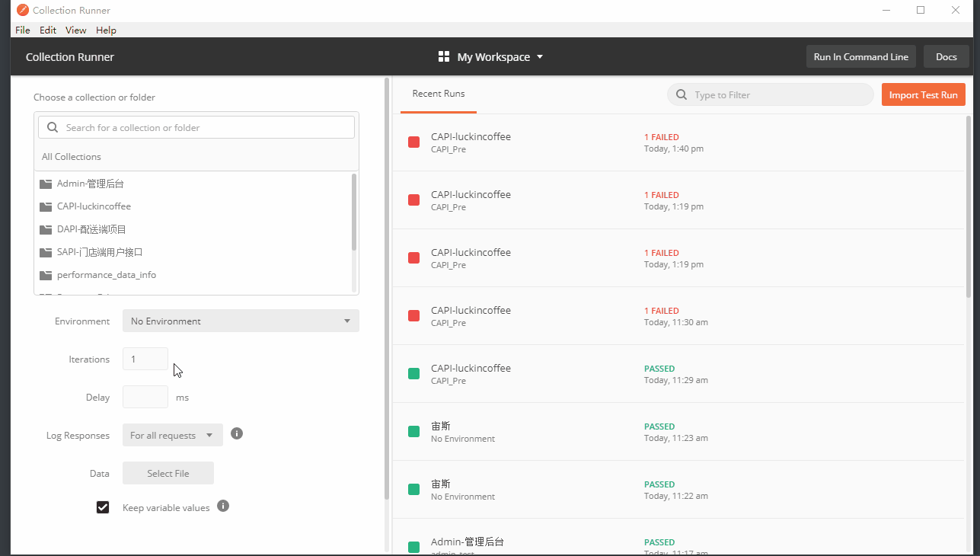Viewport: 980px width, 556px height.
Task: Open the failed run from Today, 1:19 pm first row
Action: [678, 200]
